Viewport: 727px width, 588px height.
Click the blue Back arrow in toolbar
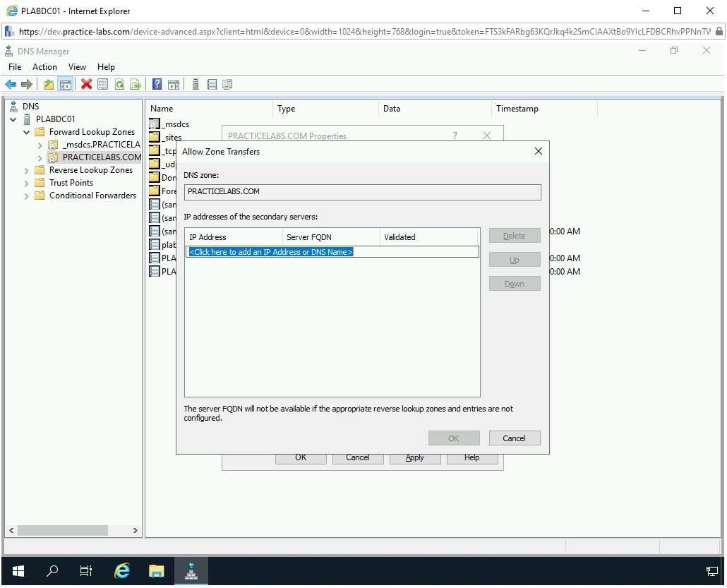click(x=11, y=85)
